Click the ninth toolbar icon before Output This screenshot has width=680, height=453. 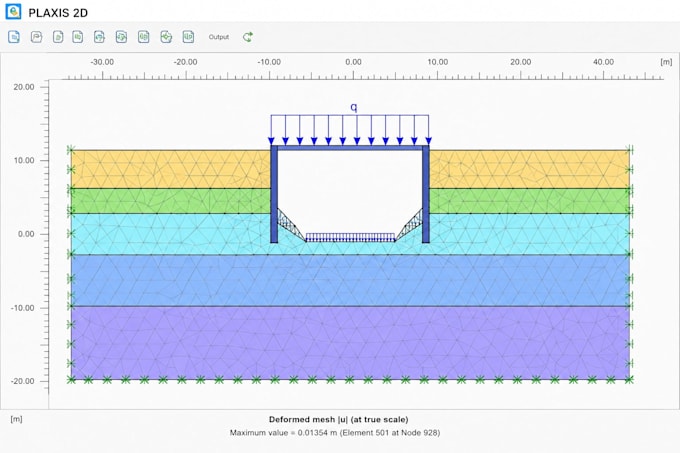(x=188, y=37)
